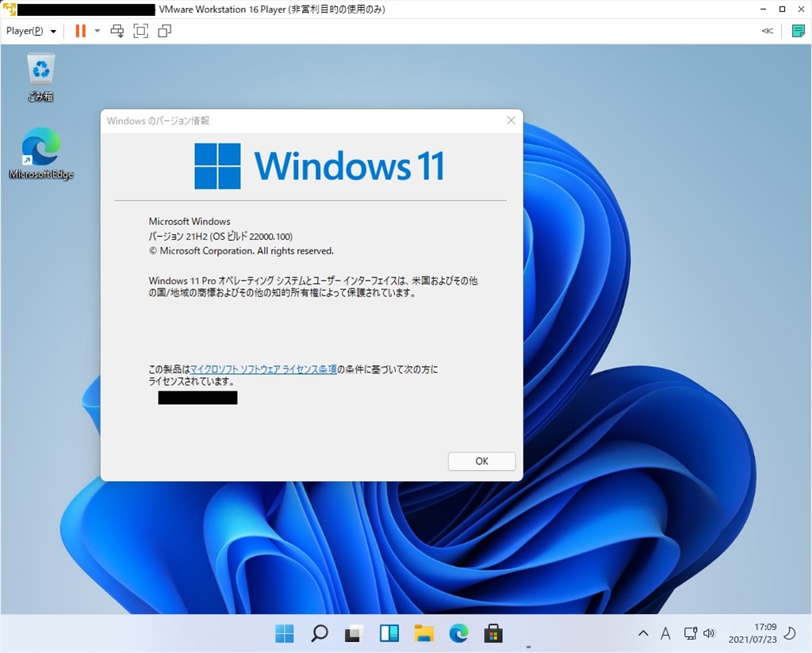Open the Player(P) menu
This screenshot has width=812, height=653.
[x=31, y=31]
